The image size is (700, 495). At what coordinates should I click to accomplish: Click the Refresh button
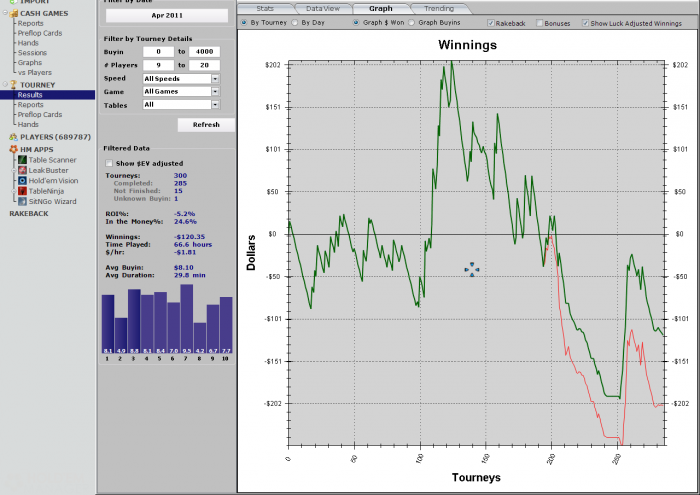[206, 125]
